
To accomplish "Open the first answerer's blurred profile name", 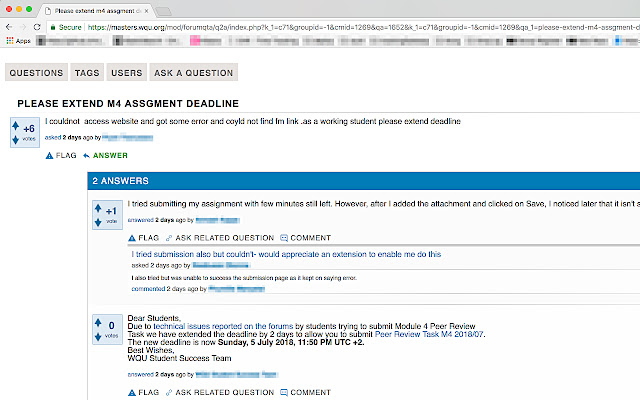I will click(217, 220).
